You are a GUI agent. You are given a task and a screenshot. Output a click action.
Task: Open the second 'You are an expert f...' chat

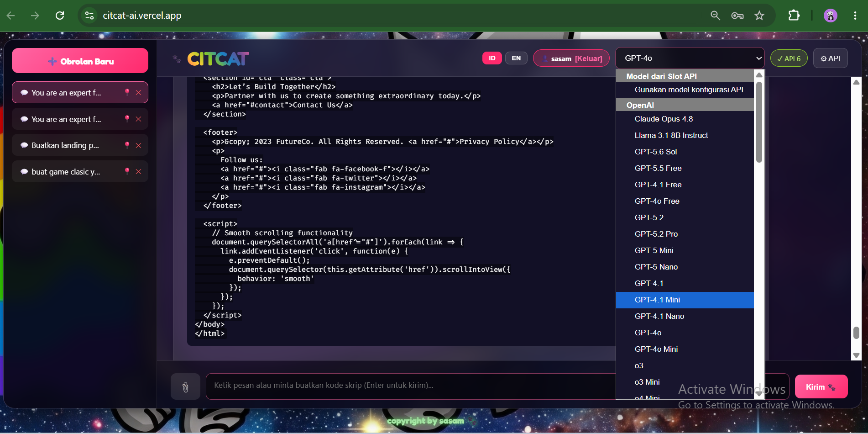tap(80, 119)
